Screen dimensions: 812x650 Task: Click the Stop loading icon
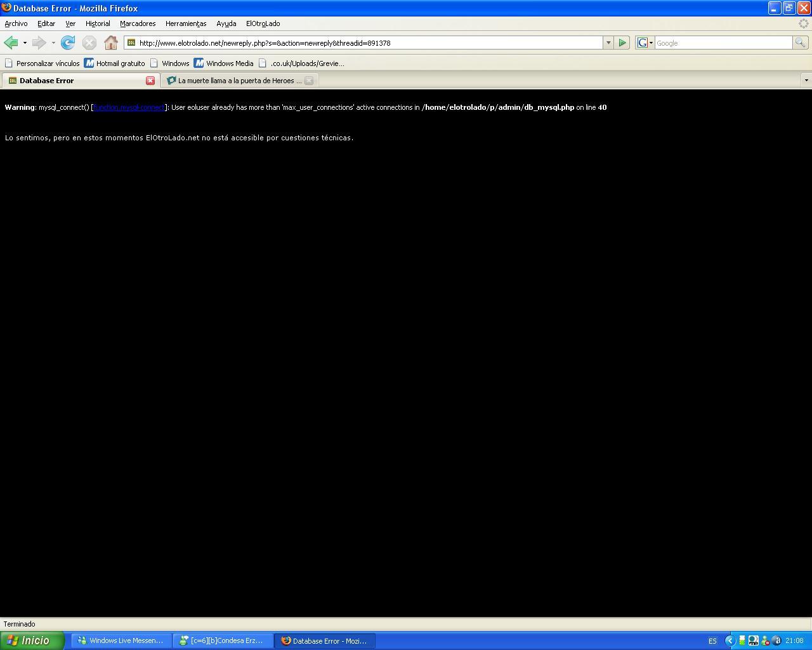click(x=89, y=43)
